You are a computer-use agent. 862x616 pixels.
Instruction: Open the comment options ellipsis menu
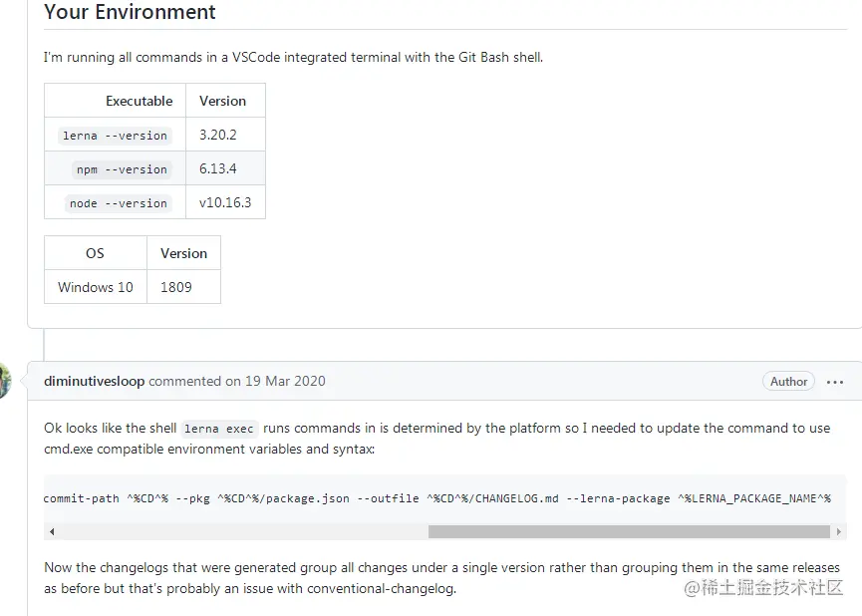(835, 382)
